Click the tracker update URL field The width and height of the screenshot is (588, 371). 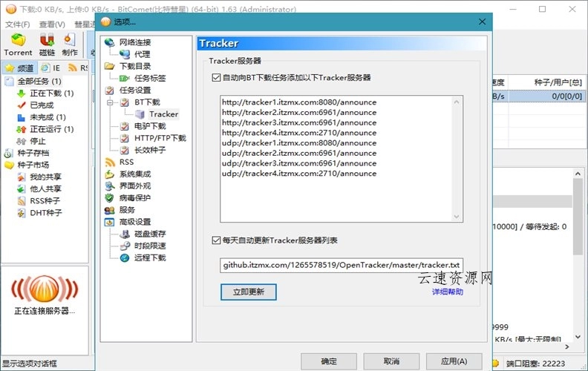click(342, 265)
